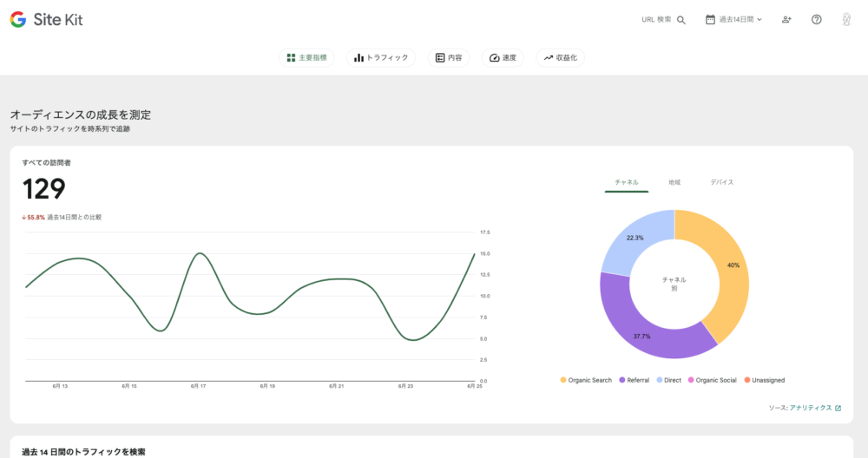Click the Google Site Kit logo
This screenshot has width=868, height=458.
point(47,19)
